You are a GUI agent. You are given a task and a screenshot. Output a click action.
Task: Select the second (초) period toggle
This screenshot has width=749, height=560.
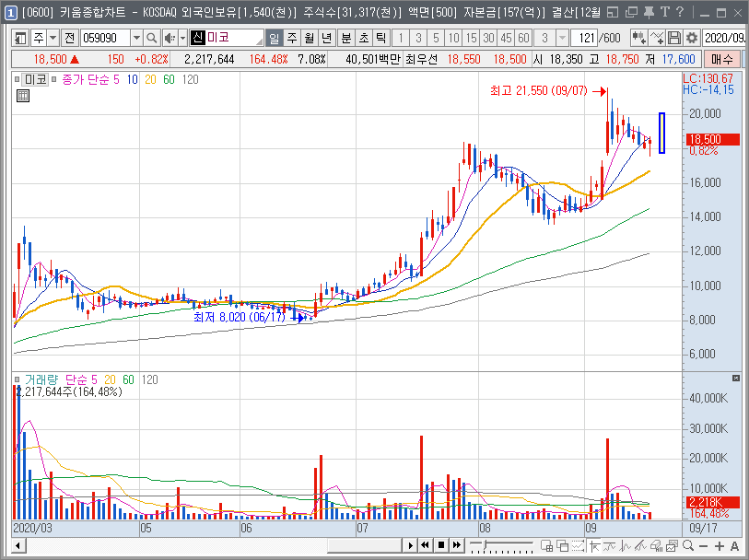364,38
